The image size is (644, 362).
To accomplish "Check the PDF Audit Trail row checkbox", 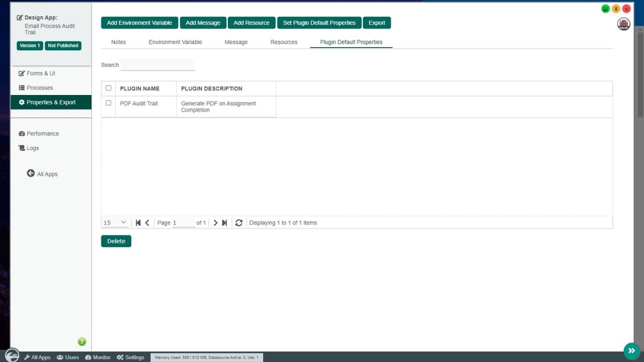I will click(x=108, y=103).
